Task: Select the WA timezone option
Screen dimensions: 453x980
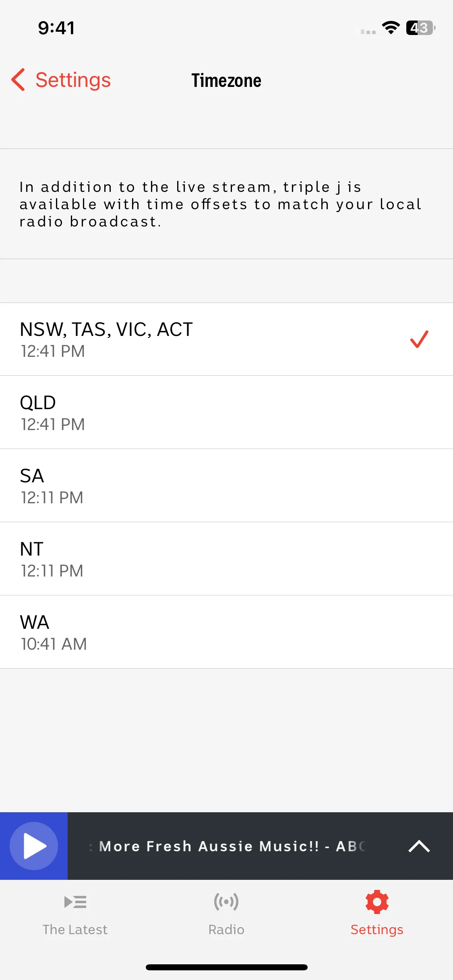Action: [226, 632]
